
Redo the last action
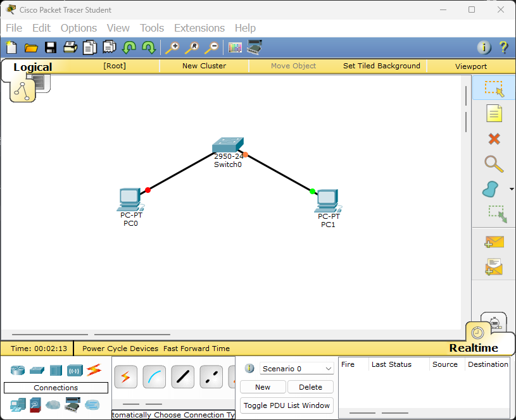click(149, 47)
